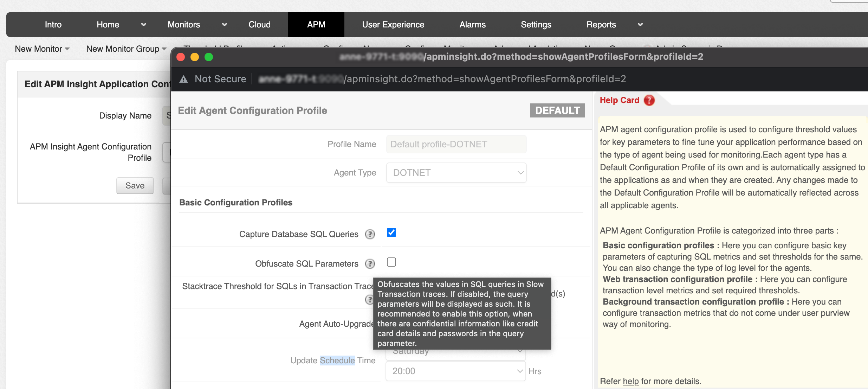
Task: Switch to the Alarms tab
Action: (472, 25)
